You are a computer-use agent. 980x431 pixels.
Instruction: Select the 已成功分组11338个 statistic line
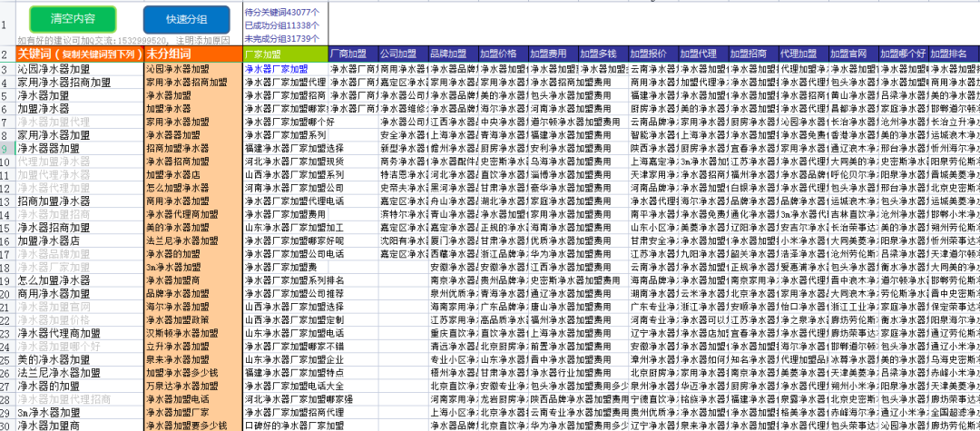click(x=282, y=25)
